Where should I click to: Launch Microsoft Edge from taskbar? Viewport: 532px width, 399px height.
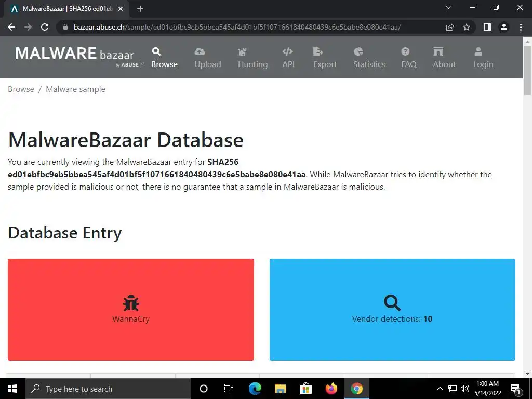[x=255, y=389]
